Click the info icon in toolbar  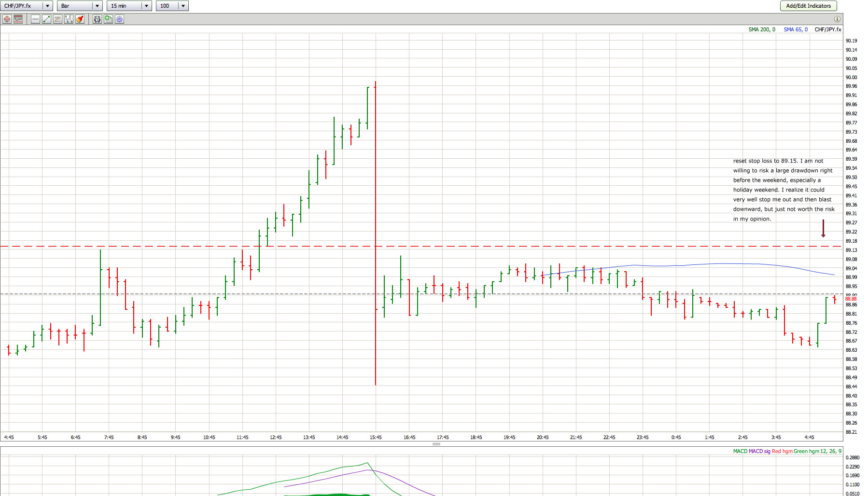837,19
